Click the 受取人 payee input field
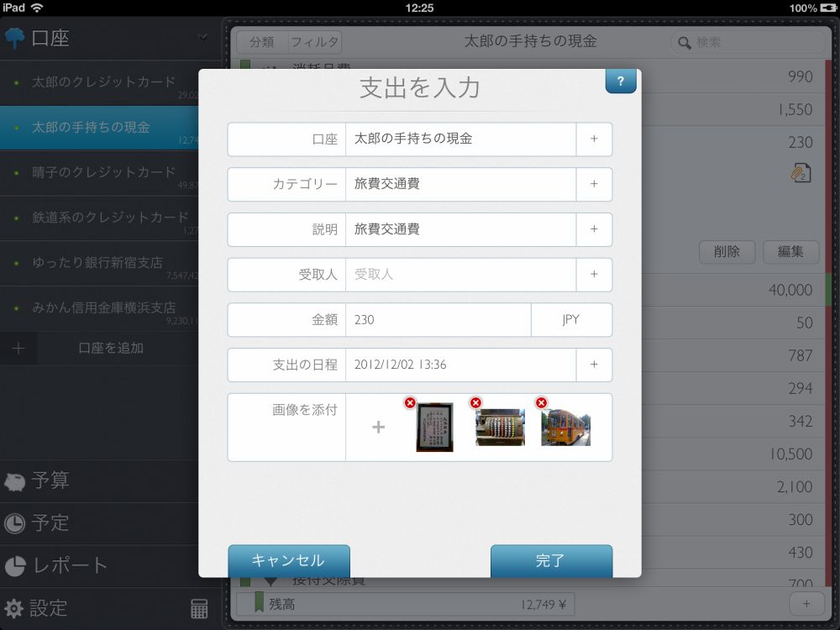The image size is (840, 630). tap(460, 275)
